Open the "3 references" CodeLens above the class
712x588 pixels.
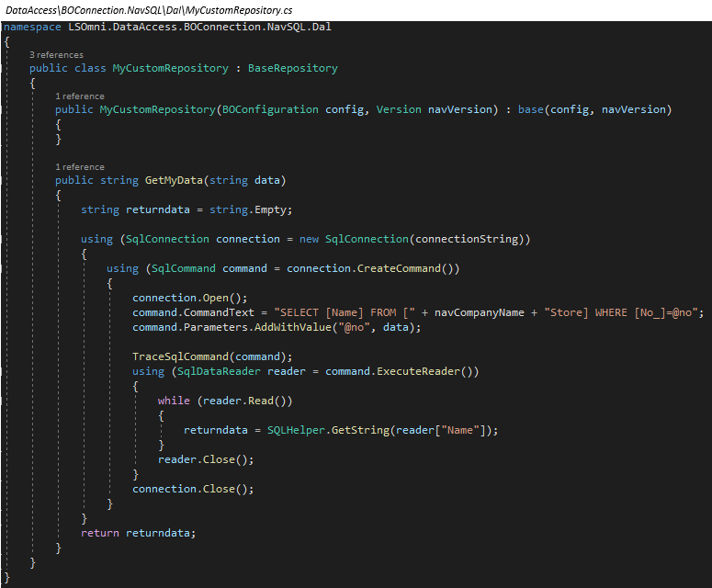[x=56, y=55]
